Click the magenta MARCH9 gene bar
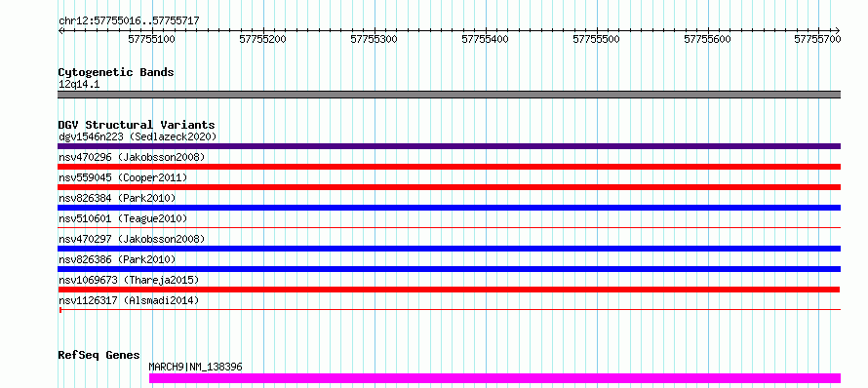The image size is (868, 388). [x=494, y=378]
